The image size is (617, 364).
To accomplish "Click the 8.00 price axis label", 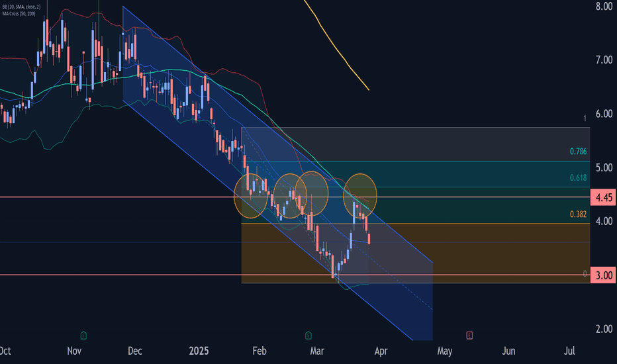I will coord(604,7).
